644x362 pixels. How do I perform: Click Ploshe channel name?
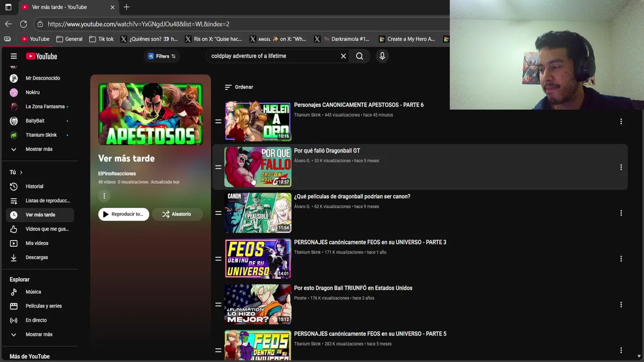pos(300,298)
